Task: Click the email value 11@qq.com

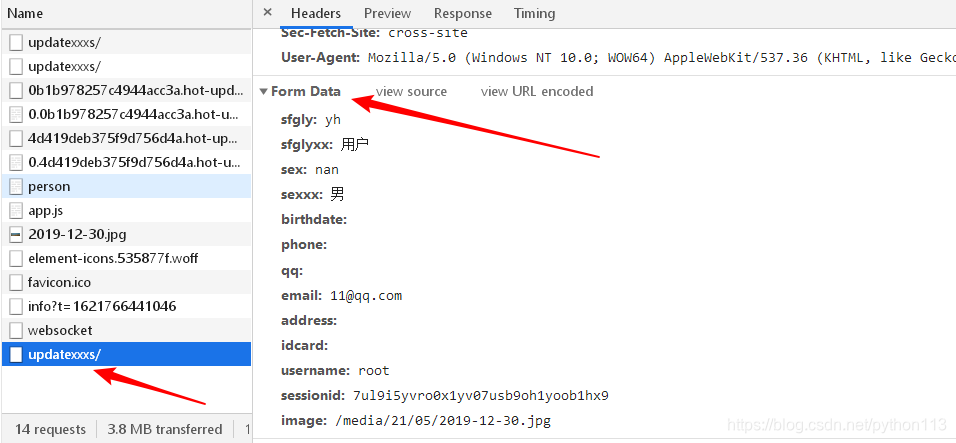Action: coord(366,296)
